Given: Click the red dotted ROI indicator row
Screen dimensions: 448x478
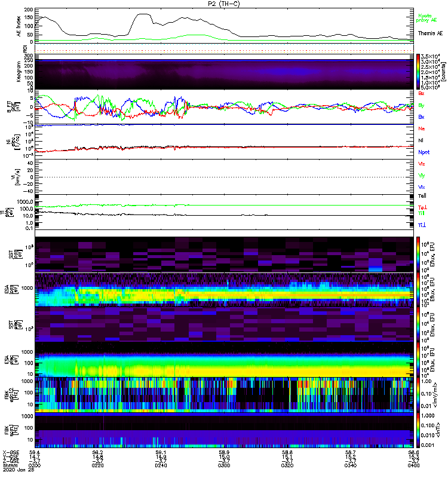Looking at the screenshot, I should point(224,51).
